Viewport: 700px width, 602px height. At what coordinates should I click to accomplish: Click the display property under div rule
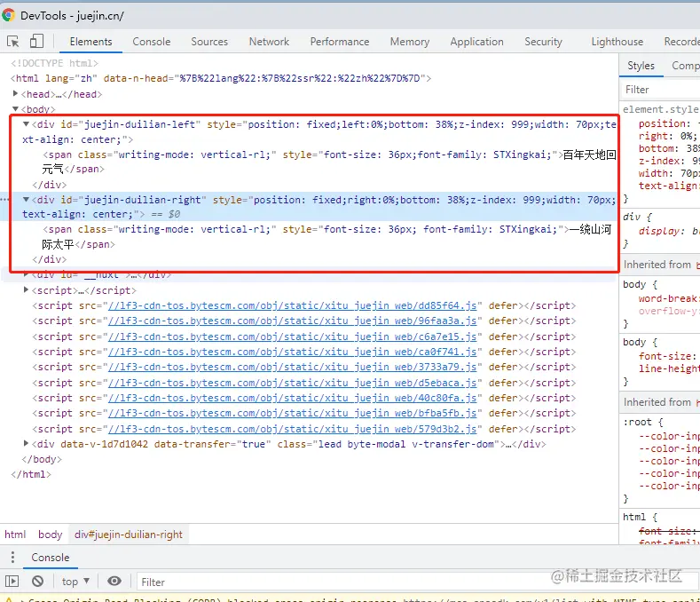pos(661,231)
